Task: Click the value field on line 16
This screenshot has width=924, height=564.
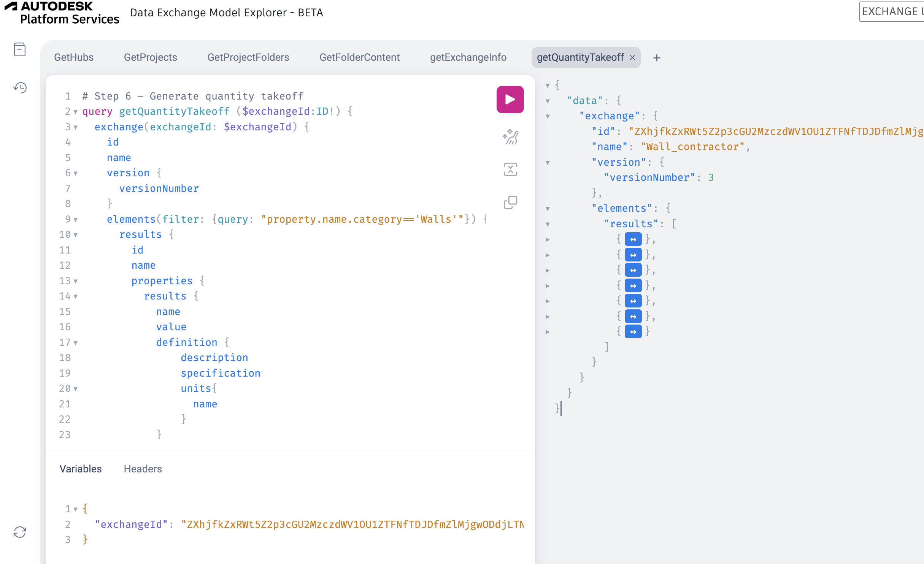Action: point(171,327)
